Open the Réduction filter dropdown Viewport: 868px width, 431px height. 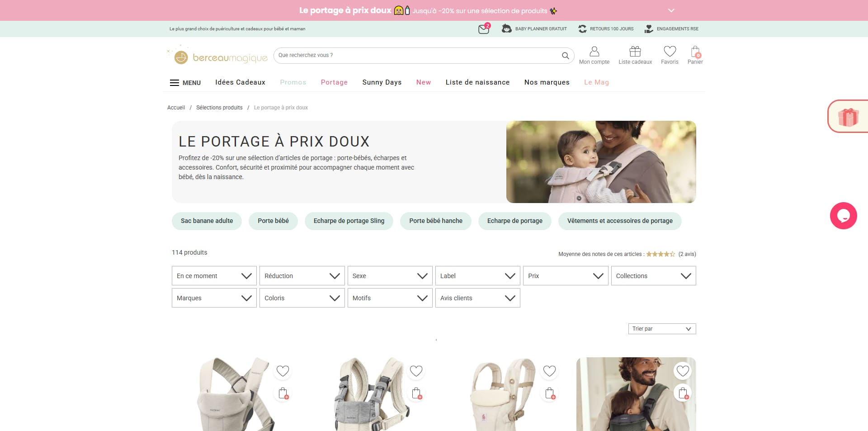pos(302,276)
